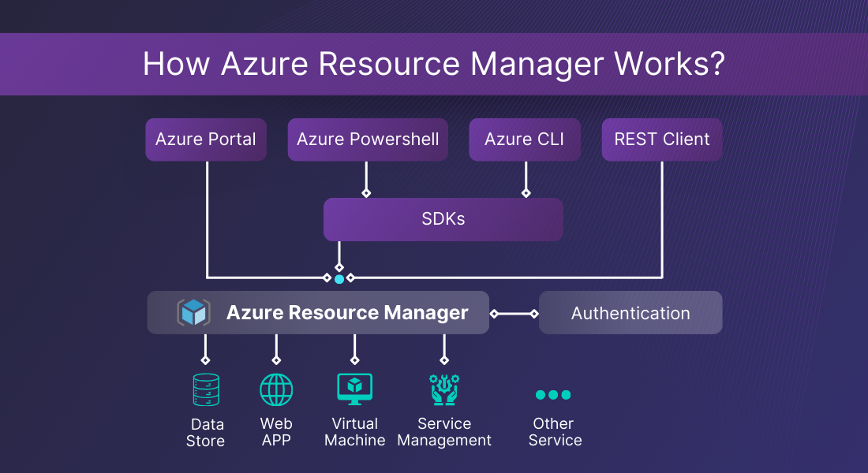Select the Azure Portal box
The height and width of the screenshot is (473, 868).
[206, 140]
